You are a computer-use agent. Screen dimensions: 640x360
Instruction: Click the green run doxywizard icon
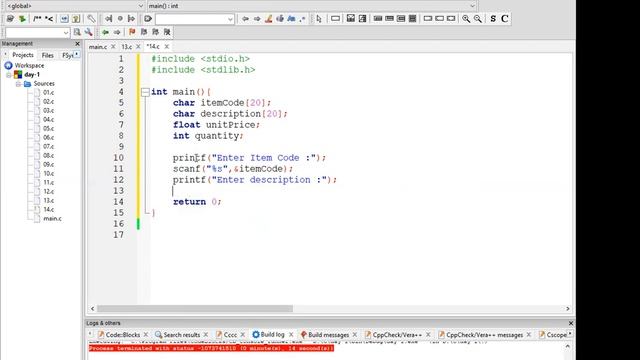(x=22, y=19)
